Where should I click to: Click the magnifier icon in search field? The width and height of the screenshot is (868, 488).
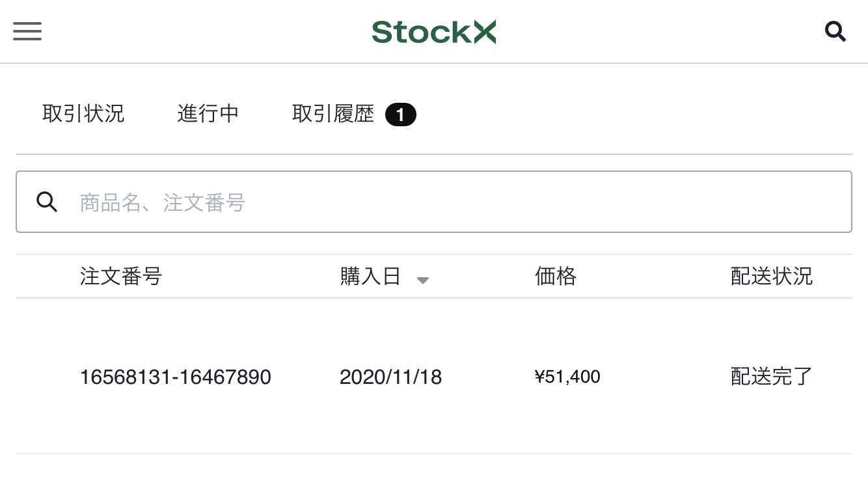[x=47, y=202]
